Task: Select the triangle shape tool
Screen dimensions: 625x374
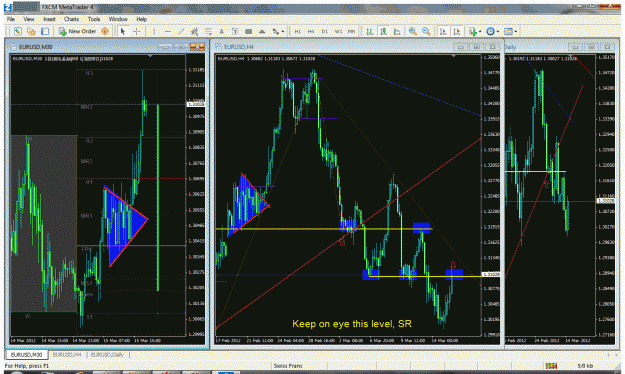Action: click(262, 31)
